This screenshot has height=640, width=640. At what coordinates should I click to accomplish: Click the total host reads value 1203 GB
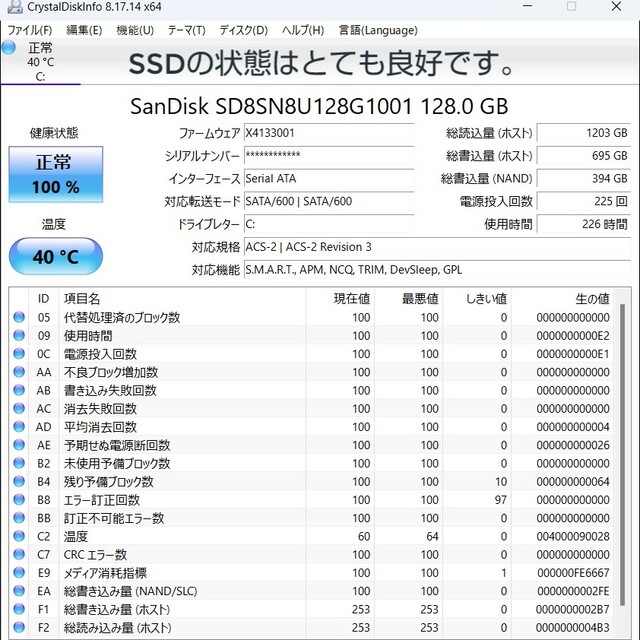pos(584,133)
